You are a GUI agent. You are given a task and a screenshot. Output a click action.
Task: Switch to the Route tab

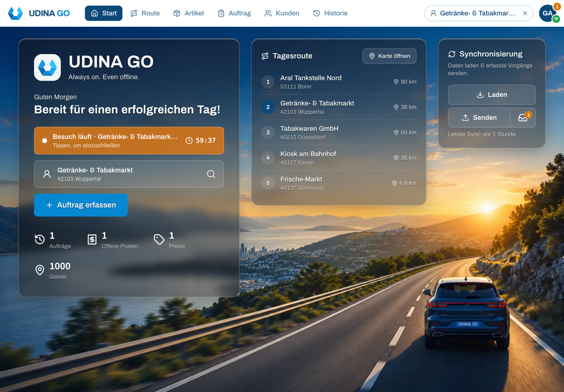click(x=145, y=13)
